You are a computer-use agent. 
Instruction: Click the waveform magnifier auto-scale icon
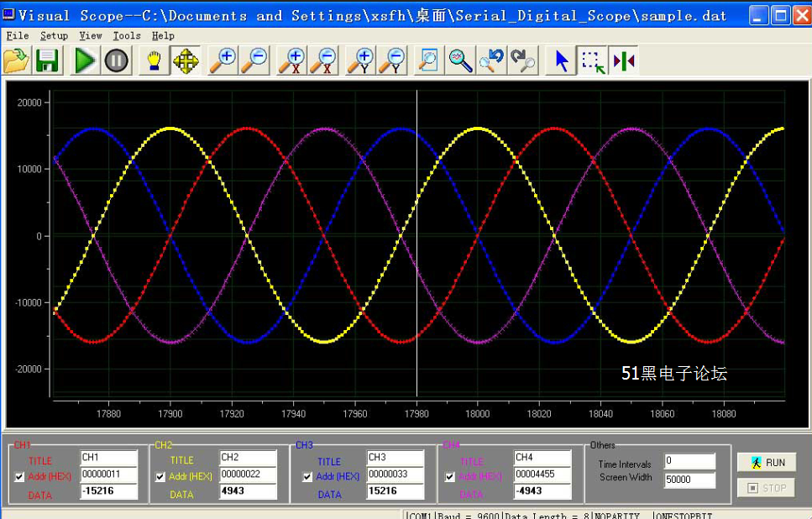point(460,60)
